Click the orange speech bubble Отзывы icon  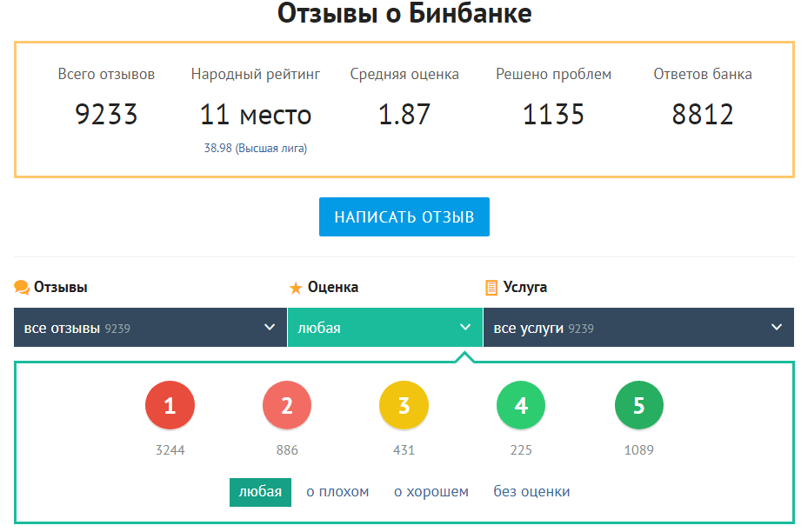(22, 288)
